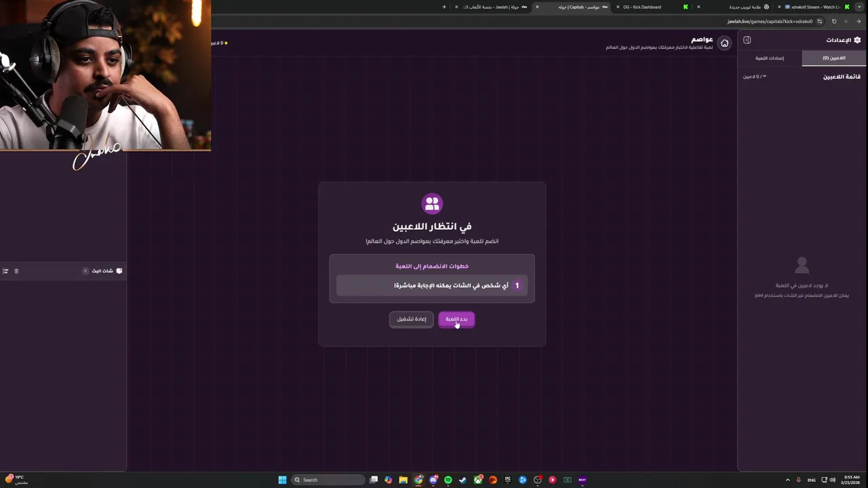Click the إعادة تشغيل restart button
Image resolution: width=868 pixels, height=488 pixels.
[412, 319]
